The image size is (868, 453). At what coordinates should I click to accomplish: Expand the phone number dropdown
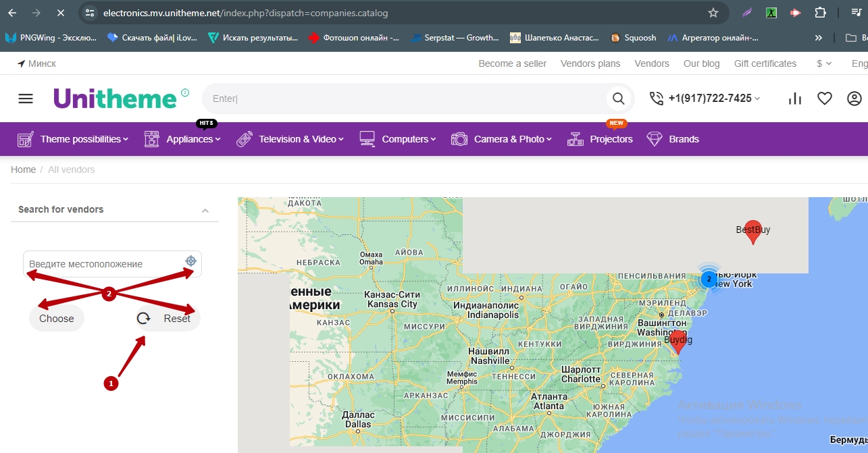757,99
